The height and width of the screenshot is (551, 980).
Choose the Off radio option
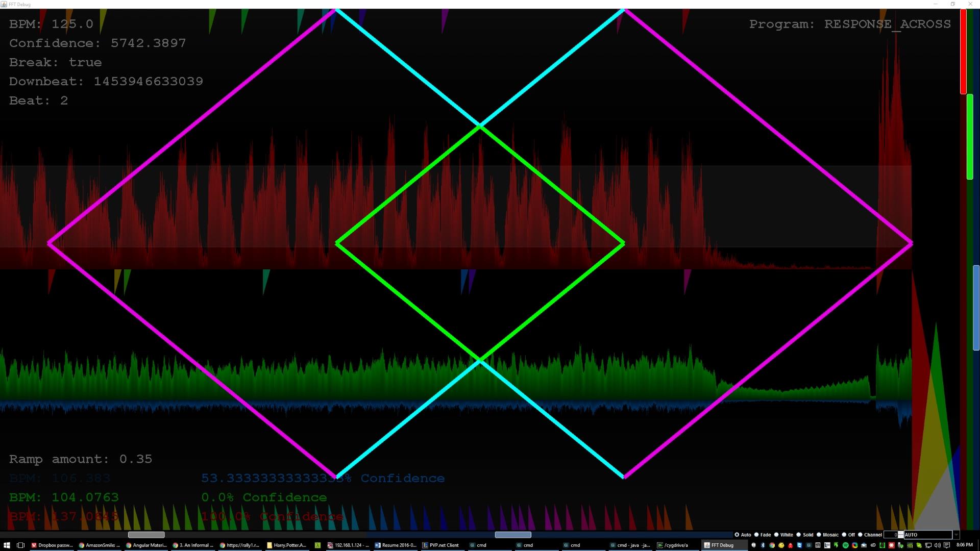click(844, 535)
